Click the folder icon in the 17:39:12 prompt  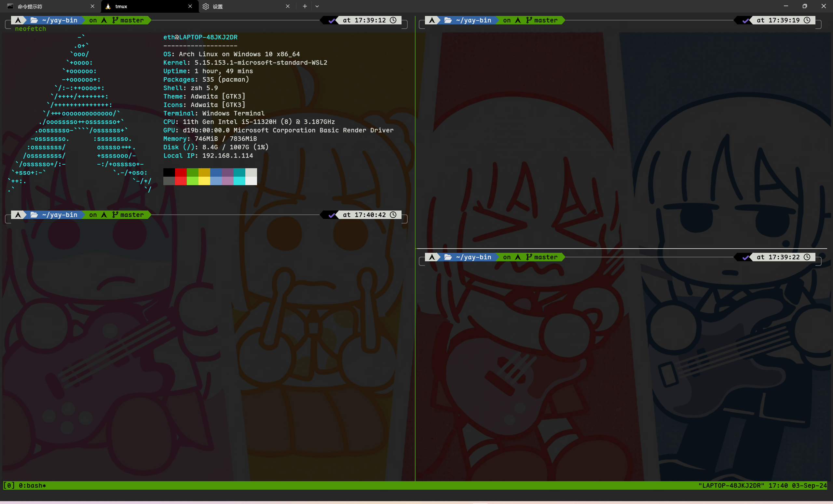click(34, 20)
